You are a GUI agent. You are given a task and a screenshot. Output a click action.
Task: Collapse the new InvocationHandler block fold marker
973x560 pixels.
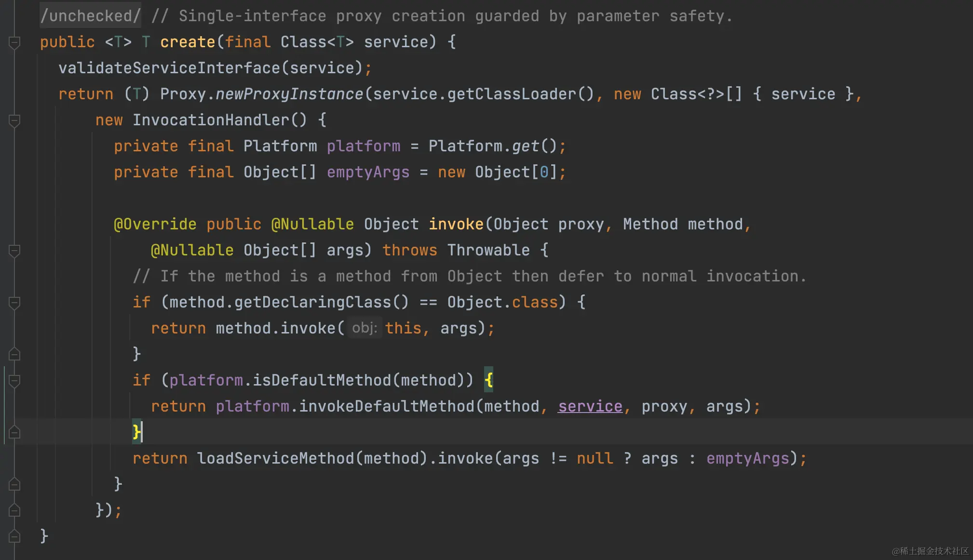(14, 120)
